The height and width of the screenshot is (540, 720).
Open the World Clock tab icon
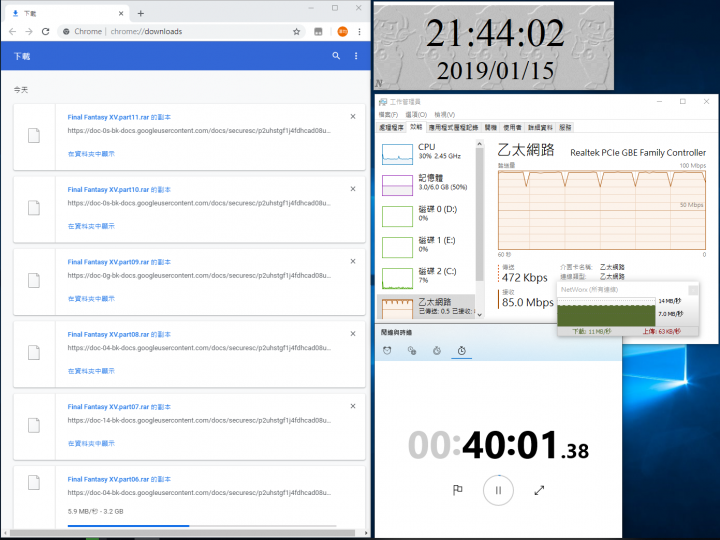(x=412, y=351)
